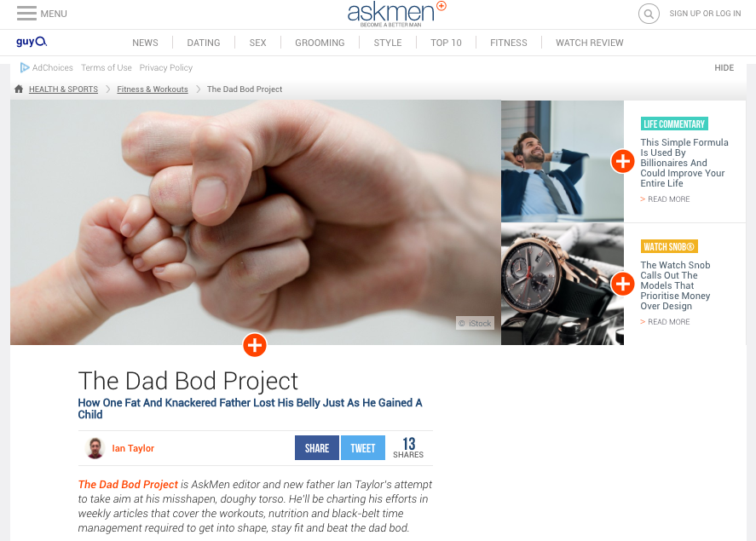
Task: Click the Facebook SHARE button
Action: coord(317,448)
